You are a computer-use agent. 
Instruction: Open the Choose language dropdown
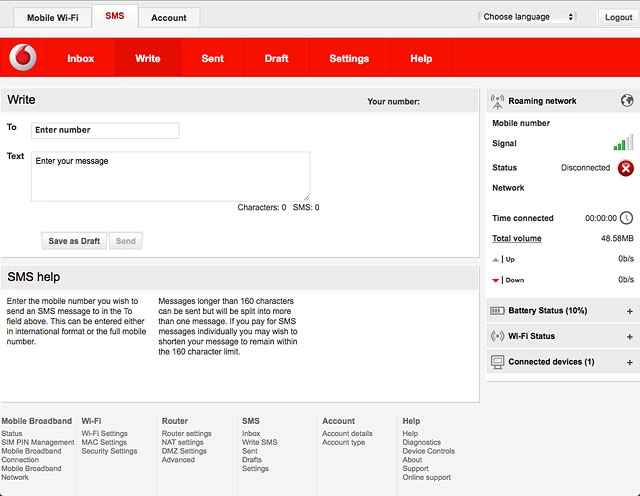coord(528,17)
